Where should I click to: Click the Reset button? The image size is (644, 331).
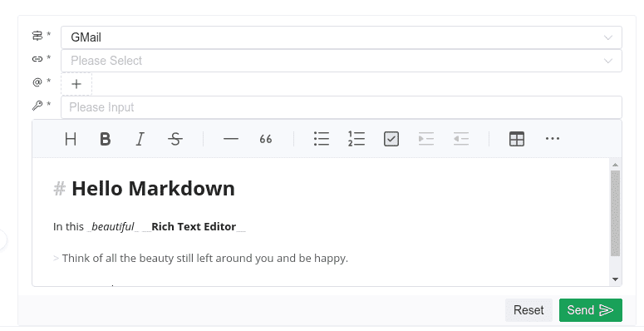click(528, 310)
